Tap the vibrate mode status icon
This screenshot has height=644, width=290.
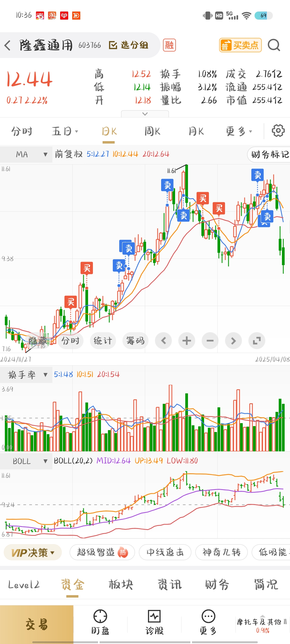coord(208,16)
